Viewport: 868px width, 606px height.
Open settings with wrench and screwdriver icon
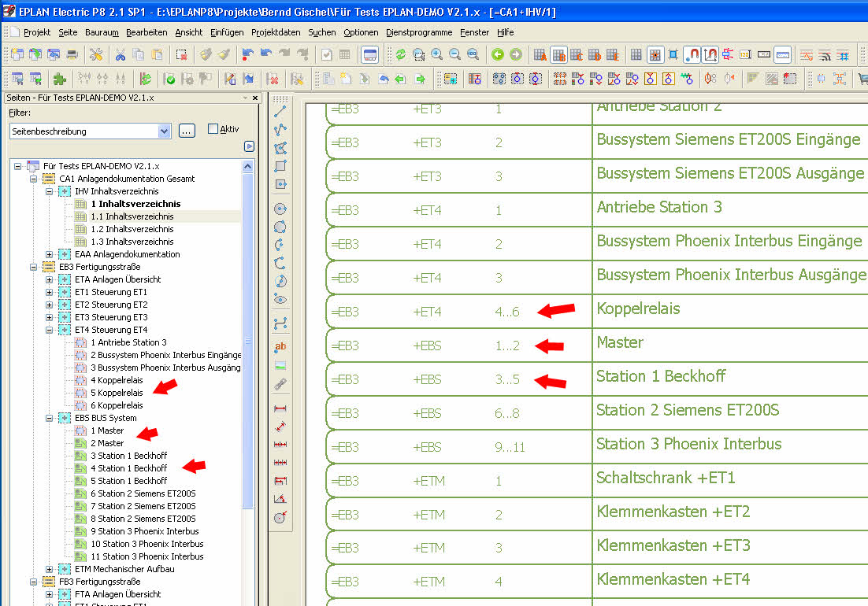pos(96,55)
